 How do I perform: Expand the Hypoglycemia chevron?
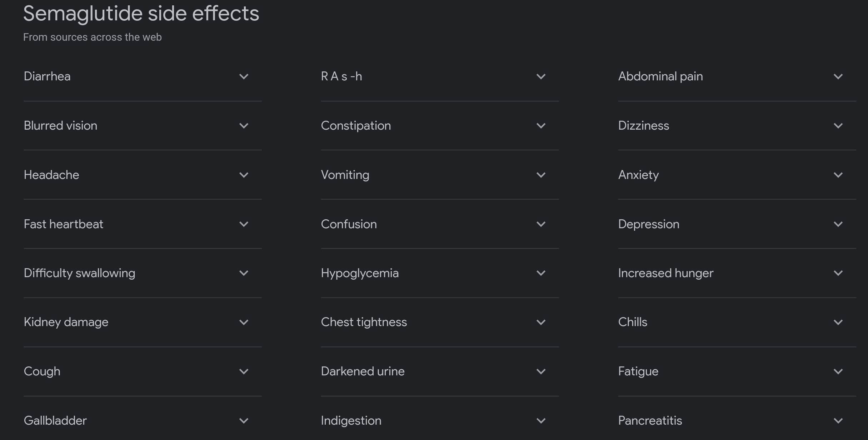(x=541, y=273)
